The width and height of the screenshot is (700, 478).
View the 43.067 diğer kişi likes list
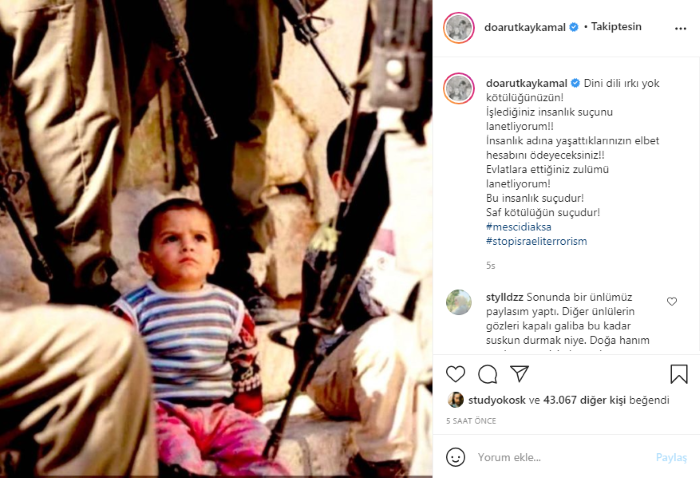[x=584, y=400]
